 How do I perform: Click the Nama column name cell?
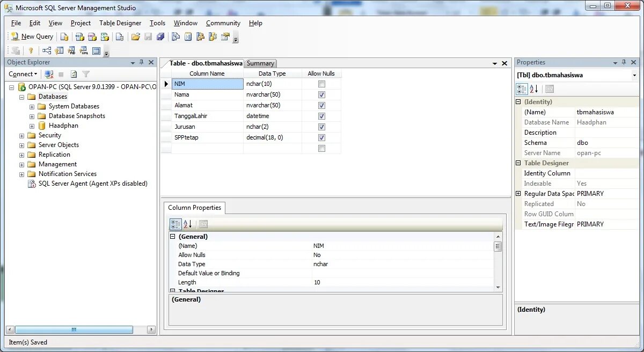point(208,94)
